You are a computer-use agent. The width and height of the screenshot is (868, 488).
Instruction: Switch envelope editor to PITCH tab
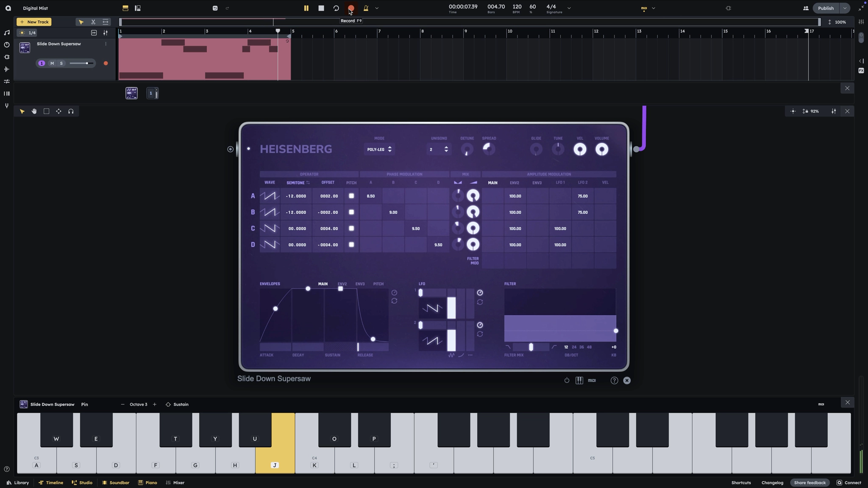(x=378, y=284)
